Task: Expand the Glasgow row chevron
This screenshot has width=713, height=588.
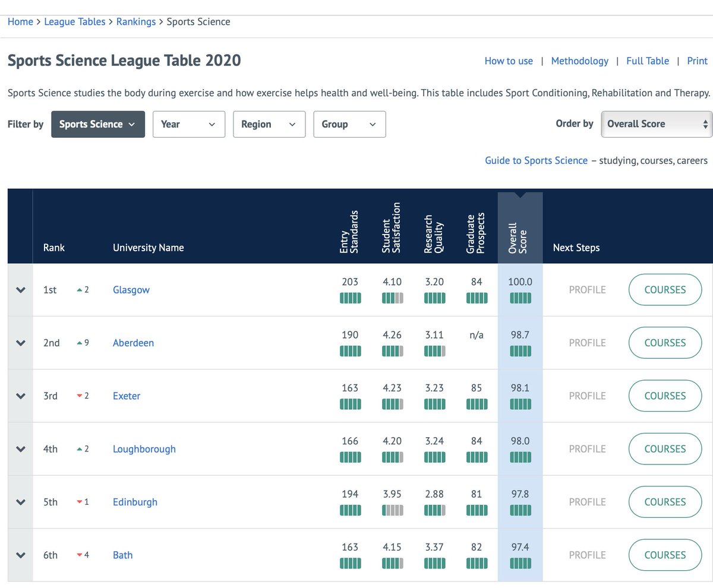Action: pyautogui.click(x=20, y=290)
